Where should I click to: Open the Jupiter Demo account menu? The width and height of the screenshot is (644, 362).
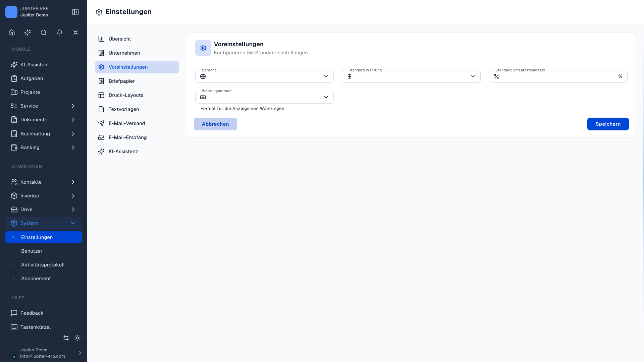[44, 353]
